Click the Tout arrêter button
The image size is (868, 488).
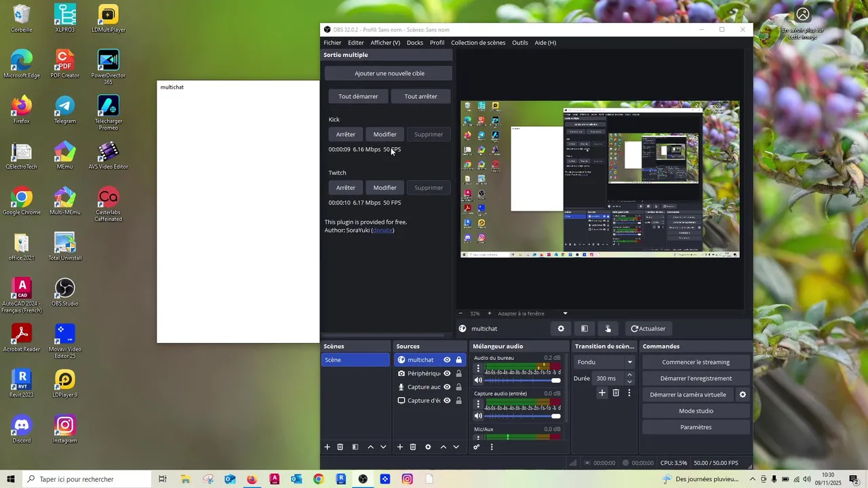coord(420,96)
